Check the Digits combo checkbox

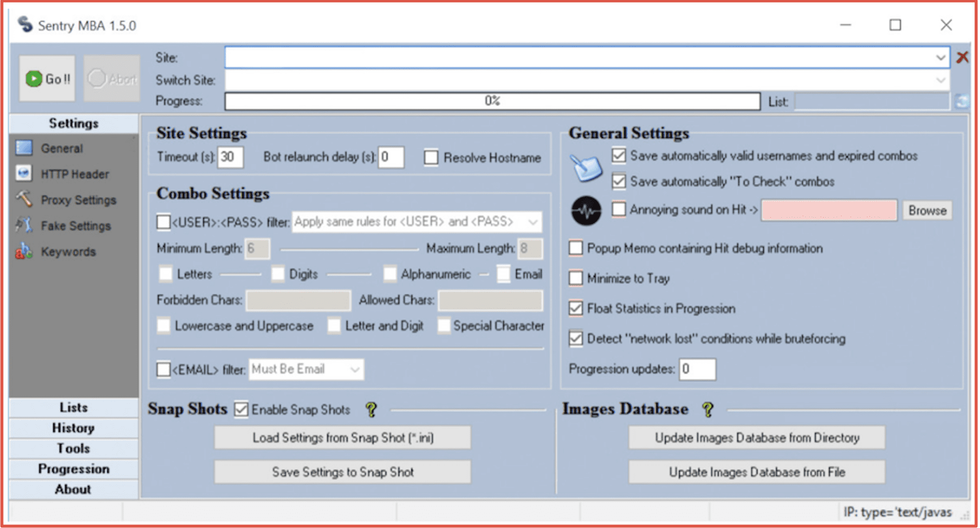[278, 274]
